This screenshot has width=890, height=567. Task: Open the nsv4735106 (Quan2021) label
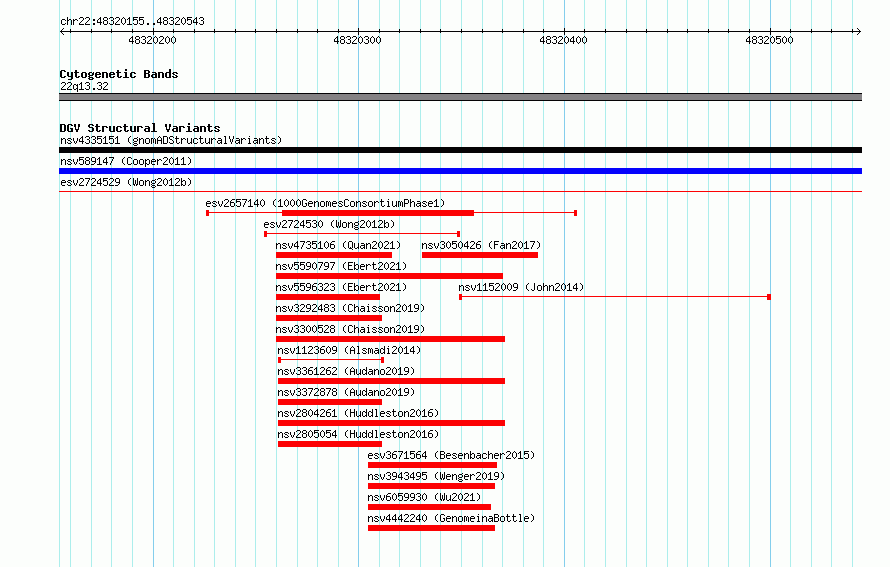click(x=338, y=245)
